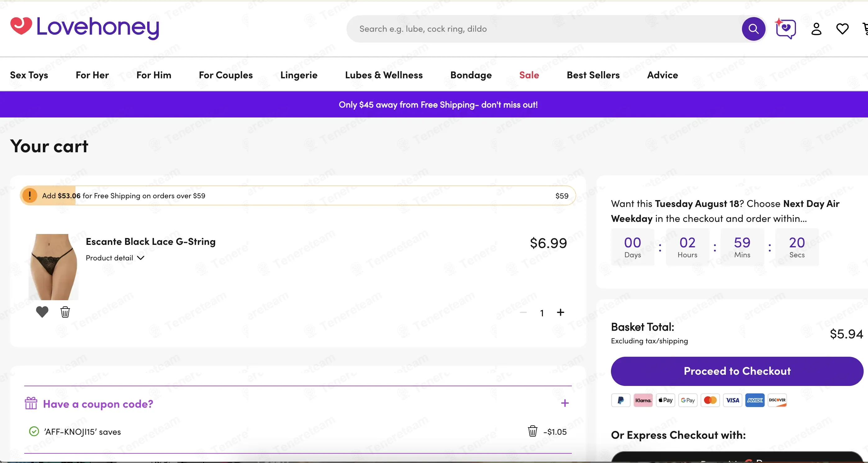Open the For Him menu
868x463 pixels.
pos(154,75)
